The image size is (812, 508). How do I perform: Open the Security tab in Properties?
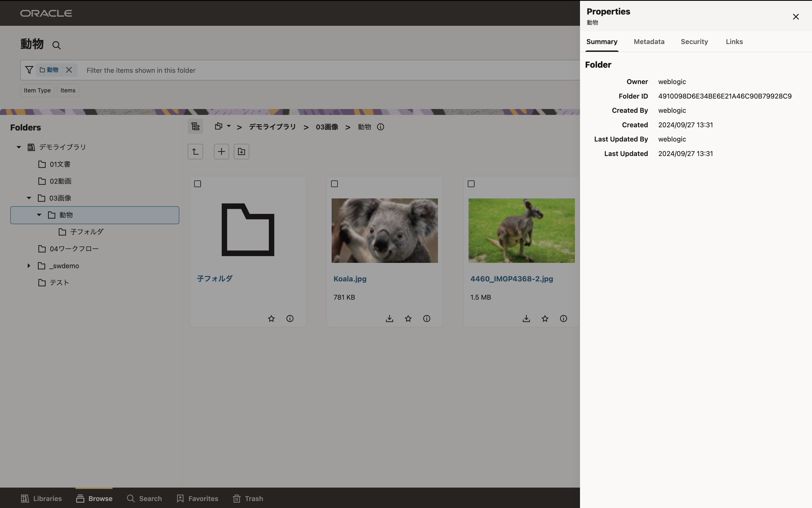tap(694, 42)
